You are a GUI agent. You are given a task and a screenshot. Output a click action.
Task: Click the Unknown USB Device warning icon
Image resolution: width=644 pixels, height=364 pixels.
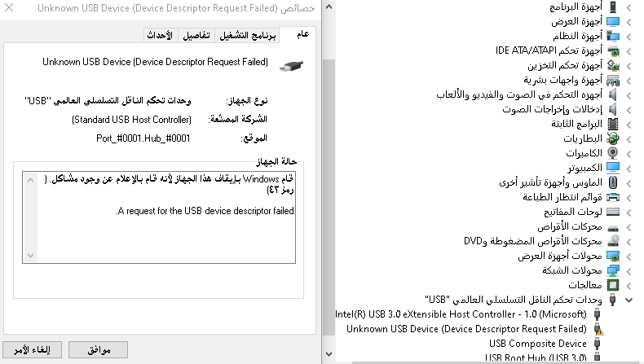[598, 329]
